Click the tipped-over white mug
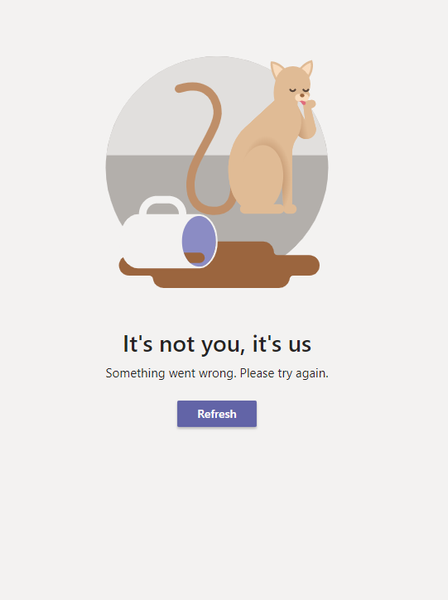This screenshot has height=600, width=448. click(168, 239)
